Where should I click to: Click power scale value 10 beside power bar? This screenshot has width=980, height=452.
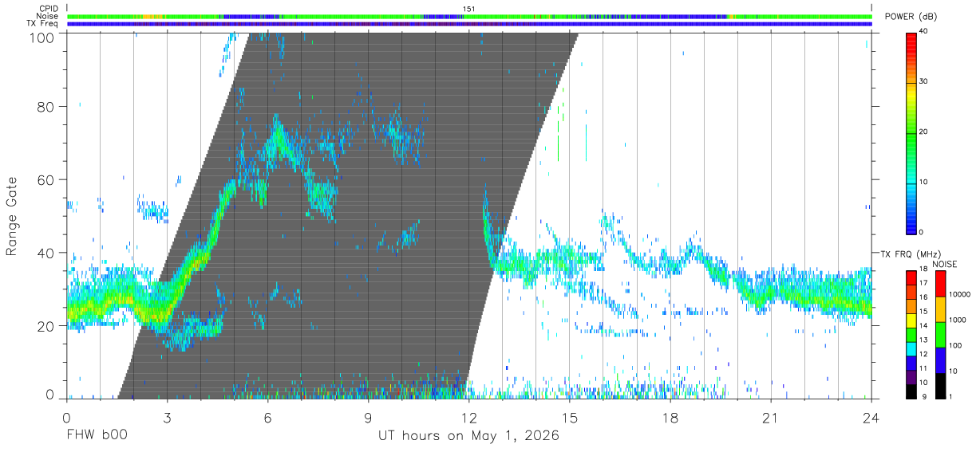click(923, 183)
